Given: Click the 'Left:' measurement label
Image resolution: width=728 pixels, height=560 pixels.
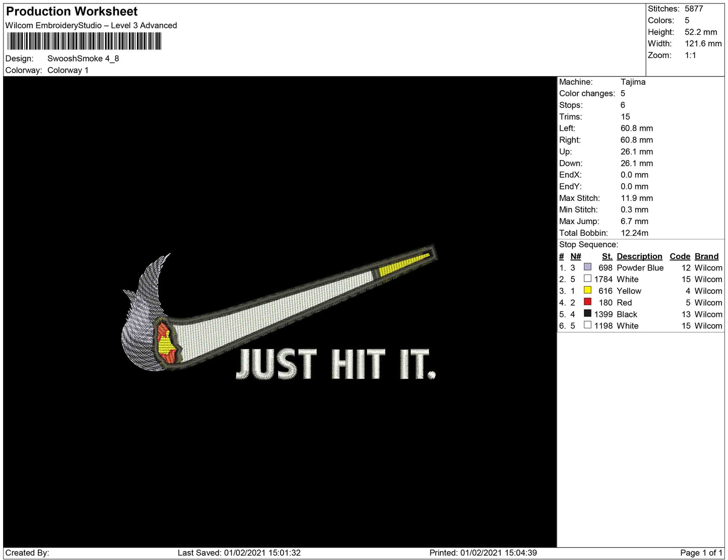Looking at the screenshot, I should coord(567,128).
